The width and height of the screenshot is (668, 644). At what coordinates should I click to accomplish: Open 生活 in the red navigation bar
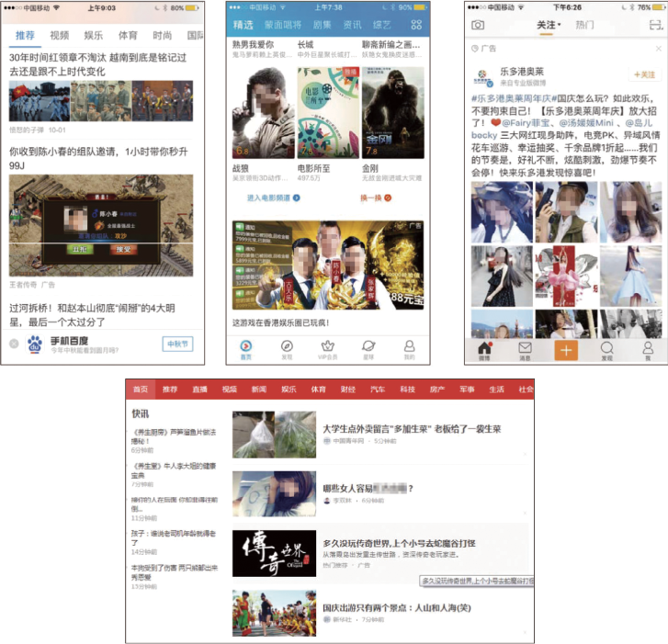pyautogui.click(x=496, y=389)
